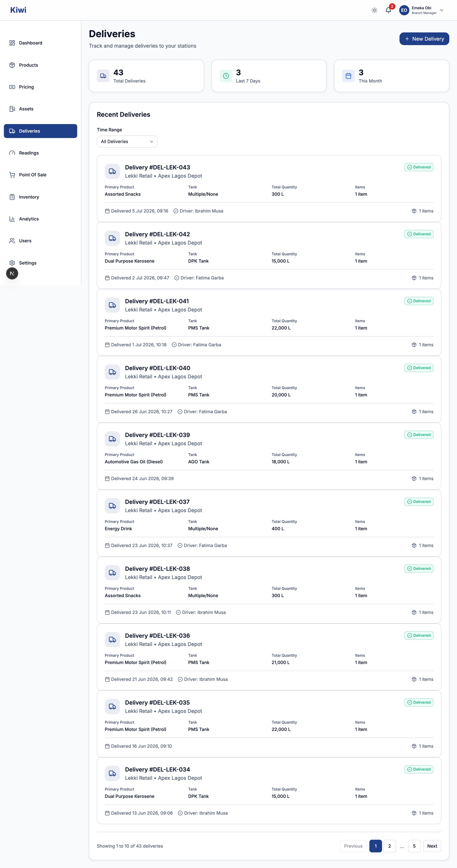Screen dimensions: 457x868
Task: Click the round N badge below Settings
Action: (x=12, y=273)
